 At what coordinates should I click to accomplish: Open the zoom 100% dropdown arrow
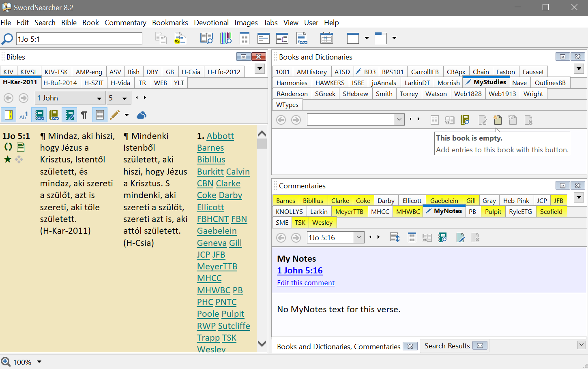[39, 362]
